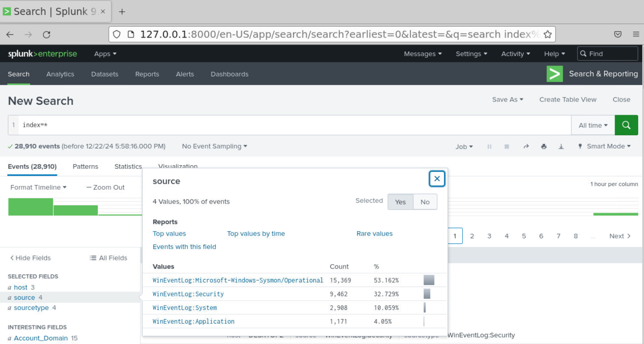Open the Help dropdown
This screenshot has width=644, height=344.
pos(555,54)
